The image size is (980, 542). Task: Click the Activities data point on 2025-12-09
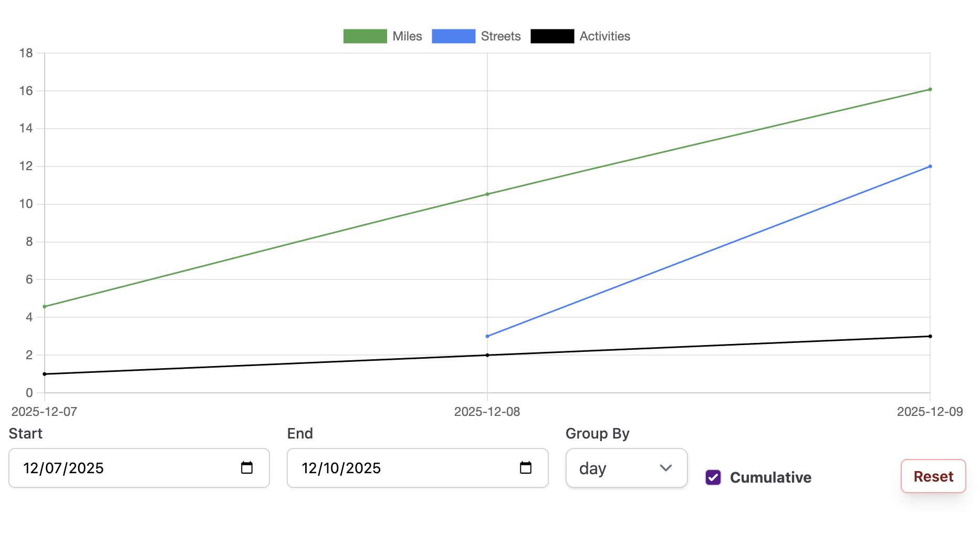[930, 336]
